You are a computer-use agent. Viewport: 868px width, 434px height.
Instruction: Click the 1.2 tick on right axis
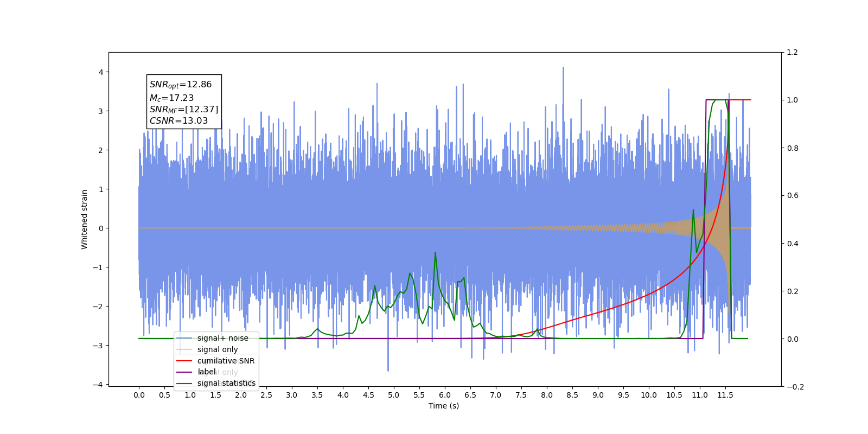793,53
